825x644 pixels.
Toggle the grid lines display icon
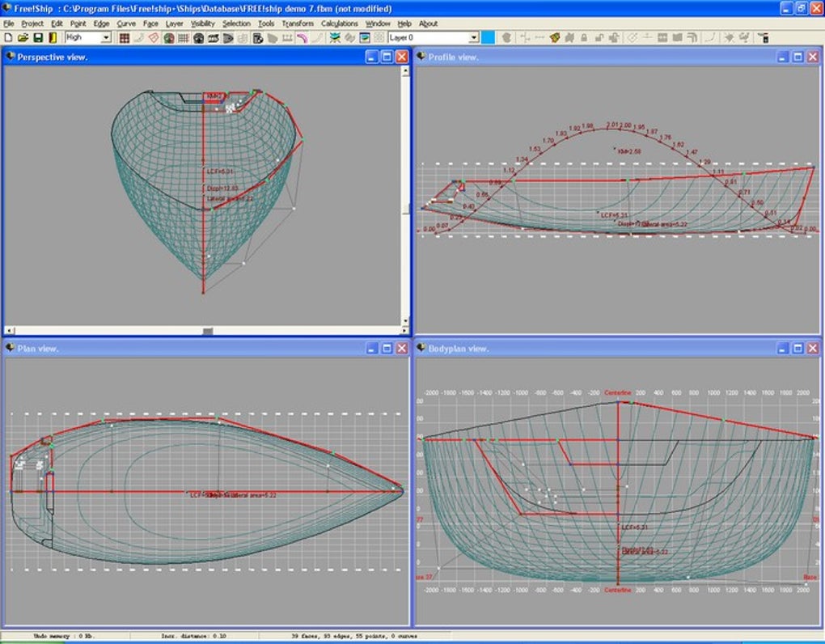click(183, 38)
